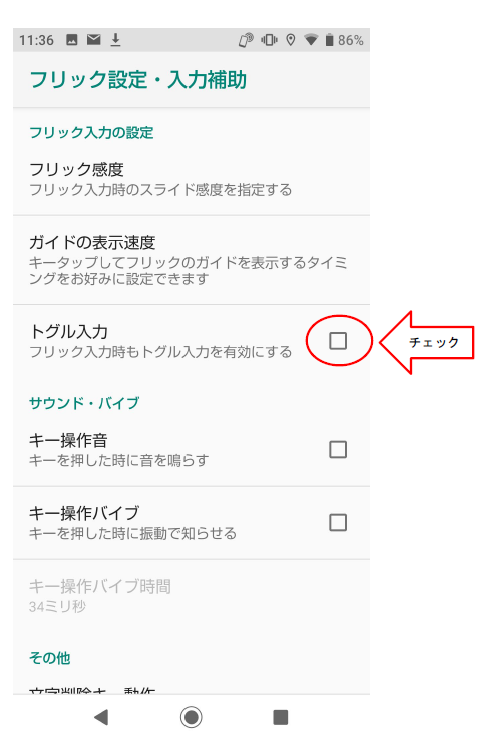Tap the フリック設定・入力補助 page title
Viewport: 488px width, 744px height.
pyautogui.click(x=138, y=79)
